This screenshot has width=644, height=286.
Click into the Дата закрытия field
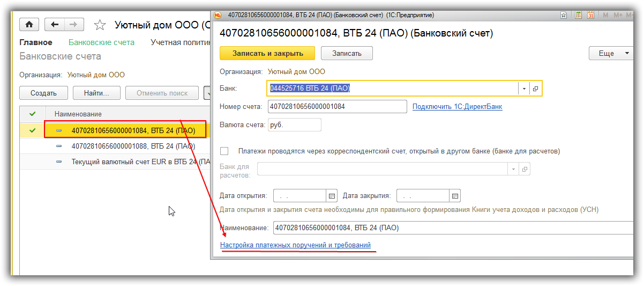[x=423, y=196]
